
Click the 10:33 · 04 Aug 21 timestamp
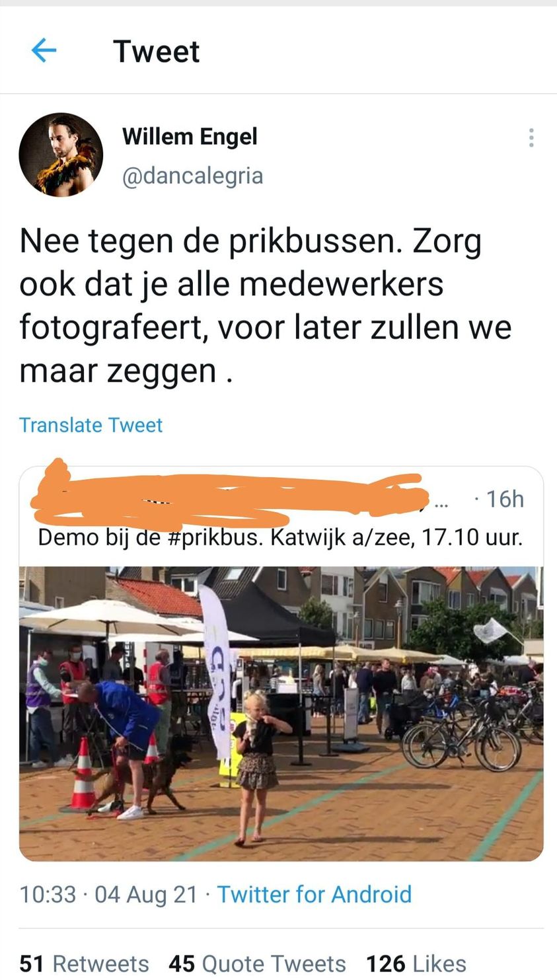108,894
